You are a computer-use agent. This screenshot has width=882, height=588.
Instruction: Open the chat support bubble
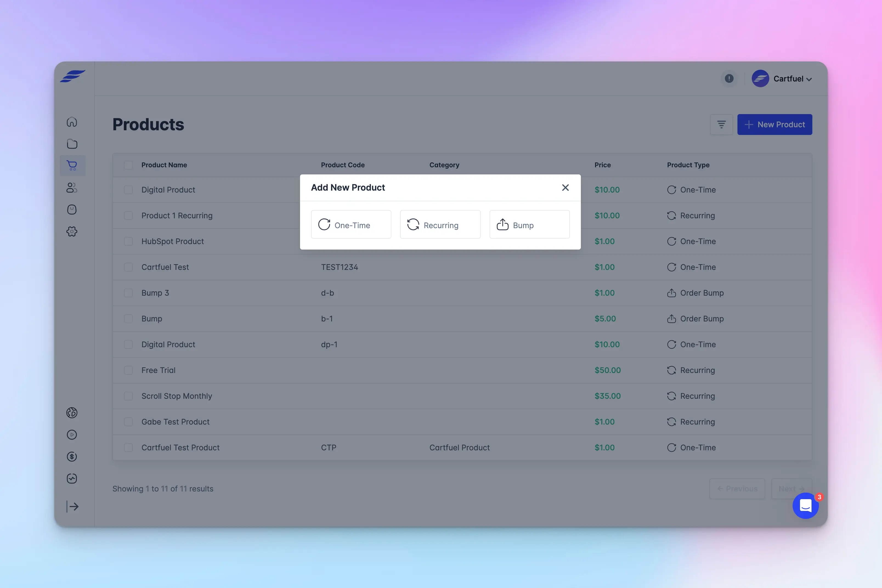[x=805, y=505]
